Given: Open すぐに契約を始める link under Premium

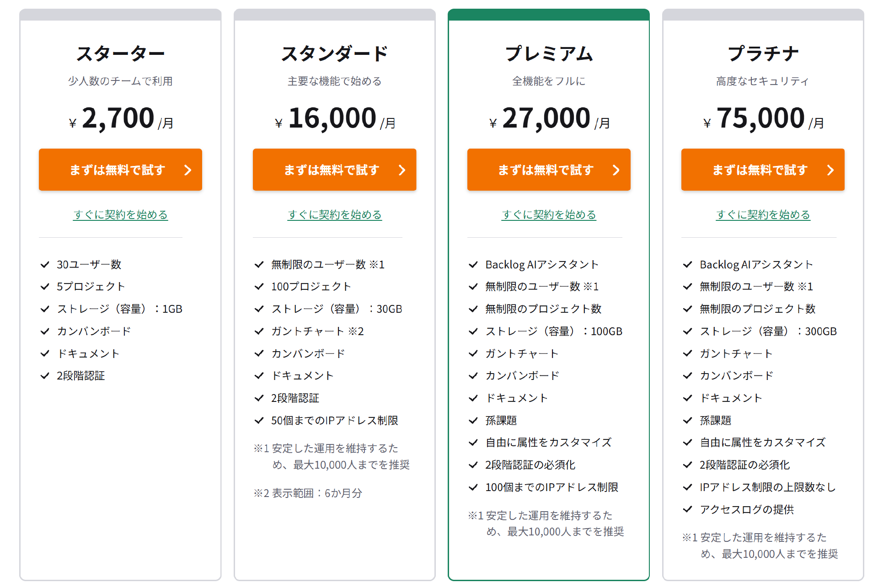Looking at the screenshot, I should point(549,214).
